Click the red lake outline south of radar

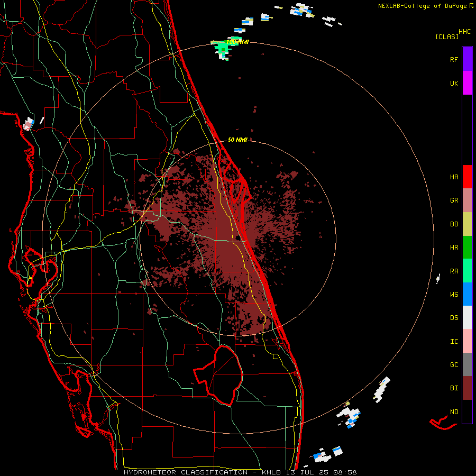(218, 375)
